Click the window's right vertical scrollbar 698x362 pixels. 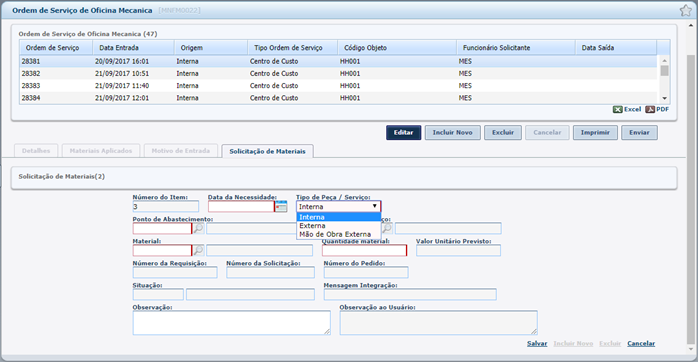(x=691, y=198)
